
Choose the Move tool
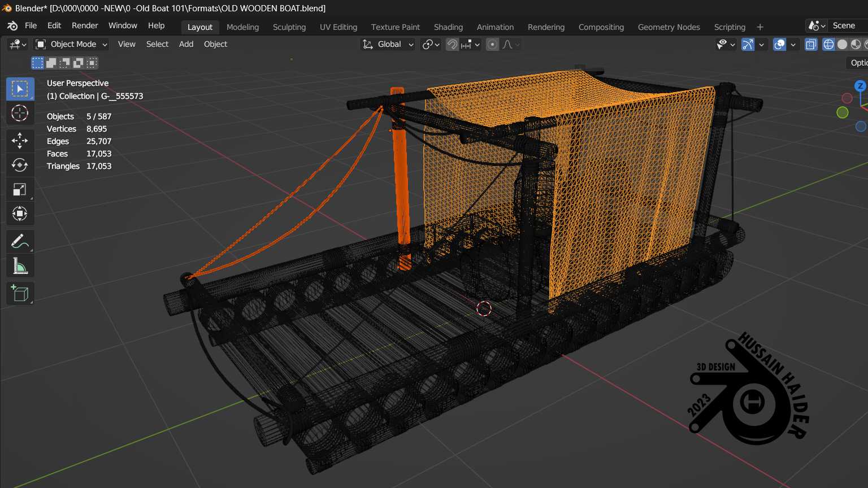click(20, 140)
